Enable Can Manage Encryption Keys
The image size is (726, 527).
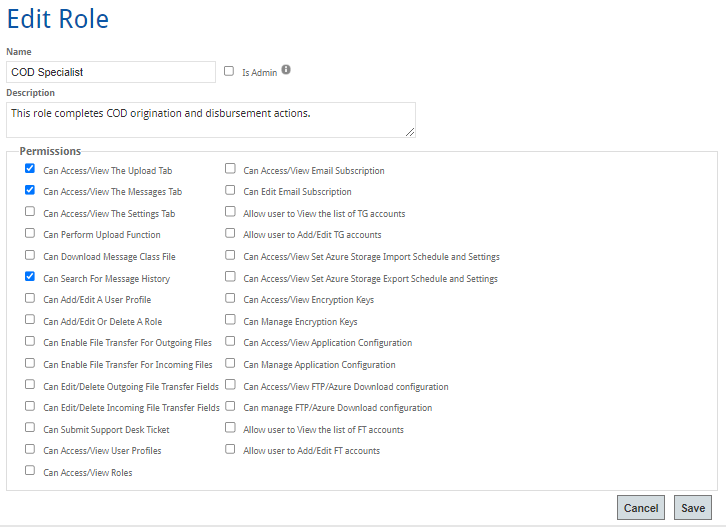(230, 320)
